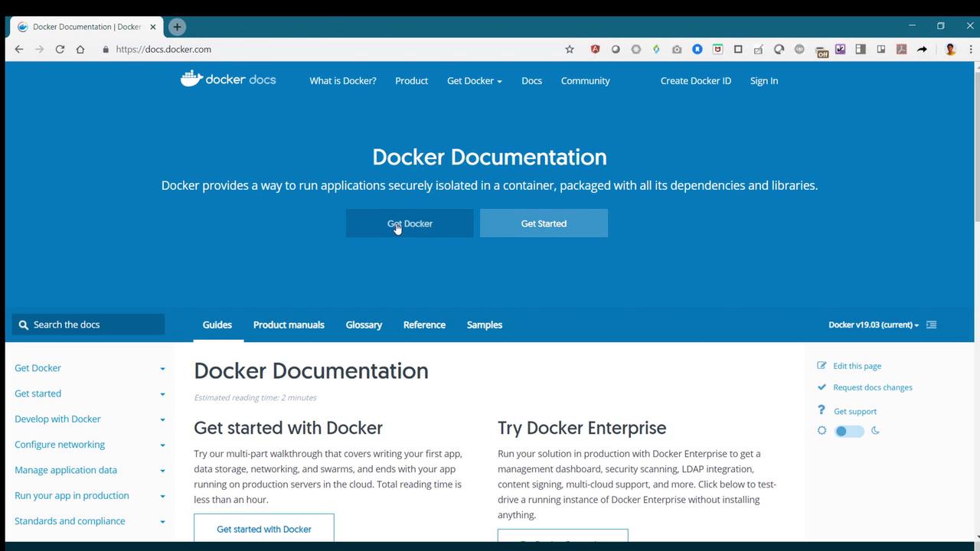Image resolution: width=980 pixels, height=551 pixels.
Task: Open the Glossary tab
Action: coord(364,324)
